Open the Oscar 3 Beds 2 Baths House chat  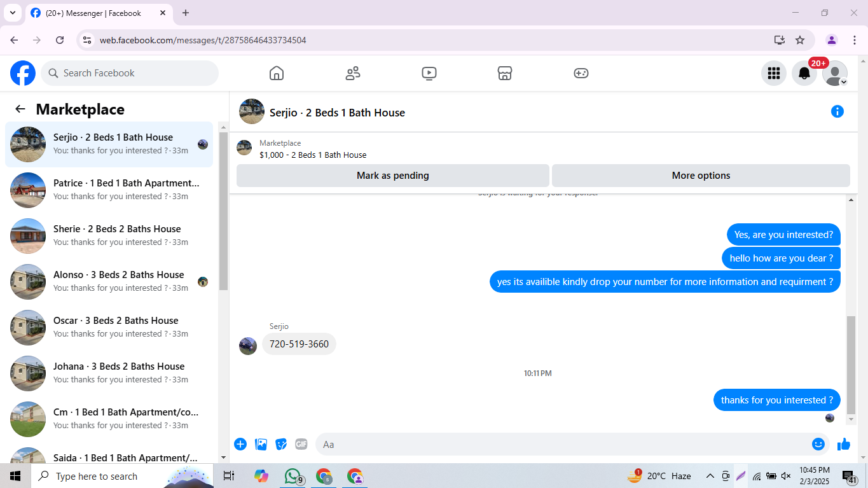(x=109, y=328)
